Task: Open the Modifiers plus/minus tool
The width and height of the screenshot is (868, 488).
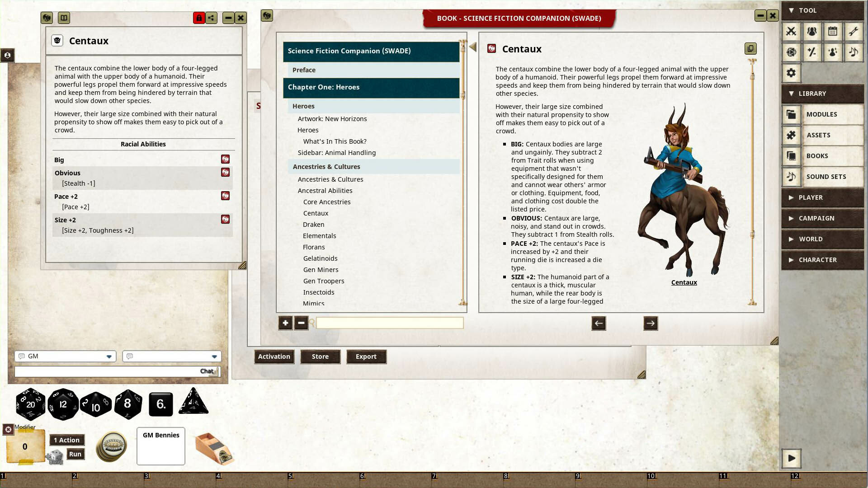Action: tap(812, 52)
